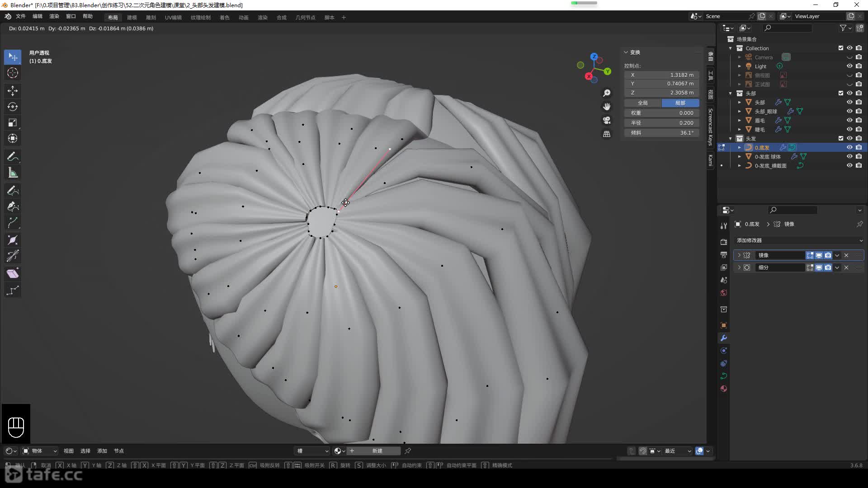Hide 0-发底 球体 object in viewport
The image size is (868, 488).
849,156
